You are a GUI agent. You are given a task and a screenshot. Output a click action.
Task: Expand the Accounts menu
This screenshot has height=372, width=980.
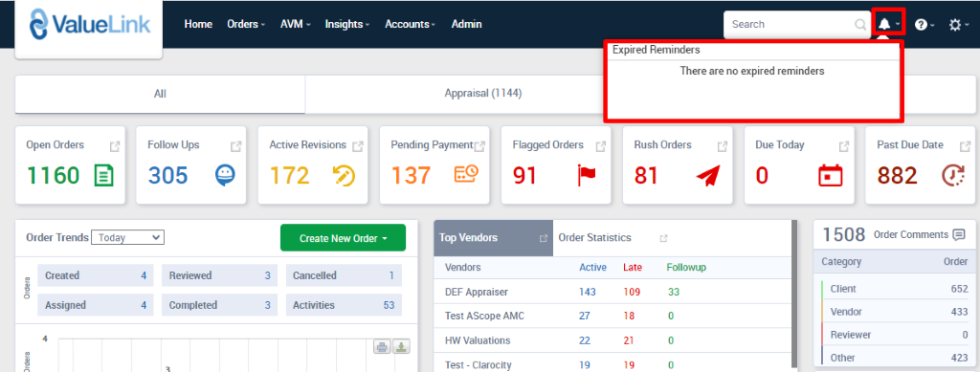pyautogui.click(x=410, y=24)
